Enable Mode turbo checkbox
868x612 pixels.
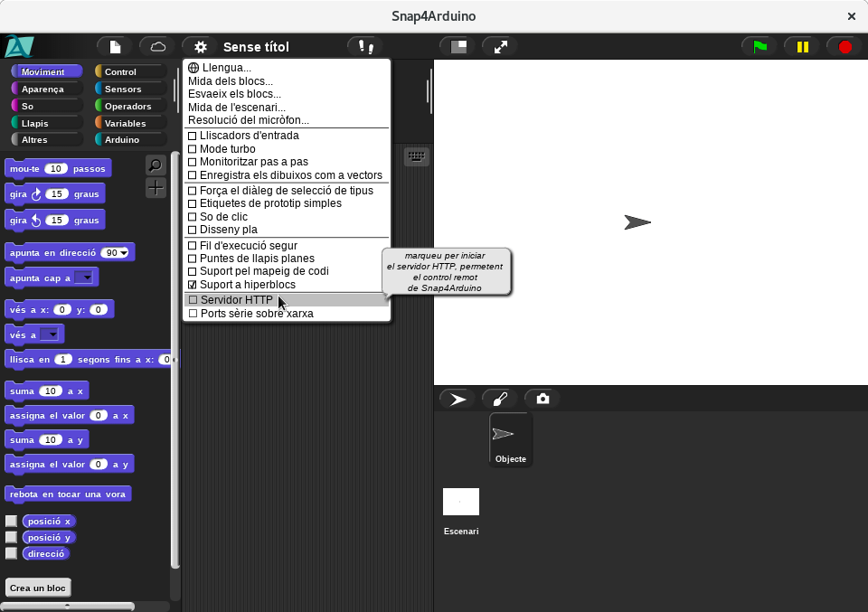click(x=193, y=149)
